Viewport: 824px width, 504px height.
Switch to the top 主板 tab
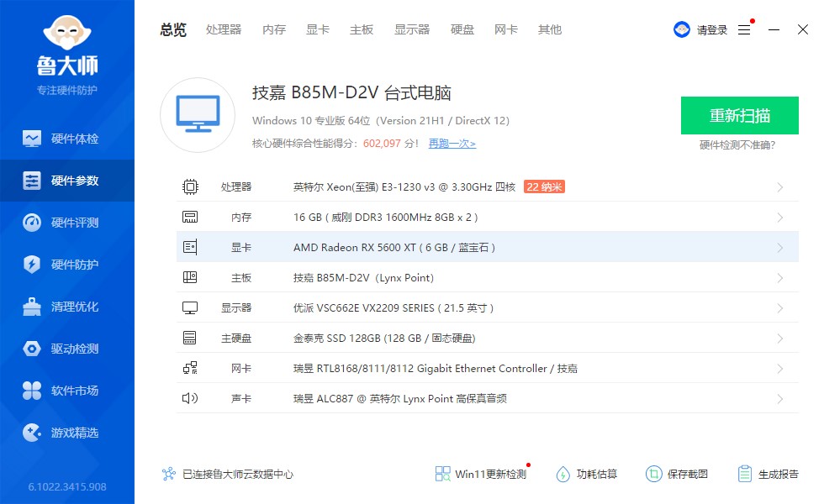pyautogui.click(x=362, y=30)
